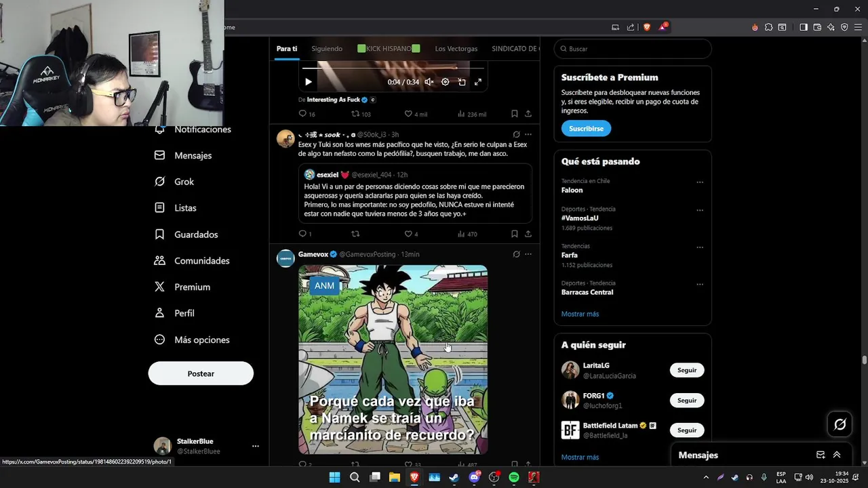The image size is (868, 488).
Task: Open the floating Grok button
Action: click(x=840, y=424)
